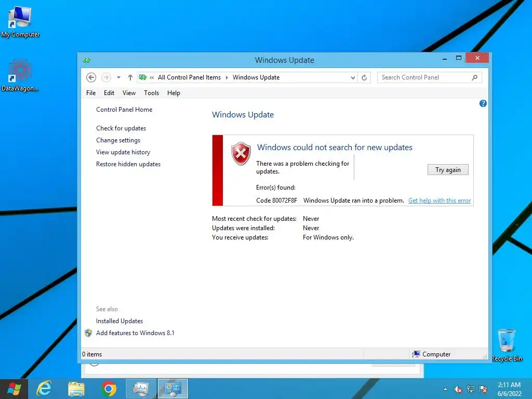Open File Explorer from the taskbar

(x=76, y=389)
